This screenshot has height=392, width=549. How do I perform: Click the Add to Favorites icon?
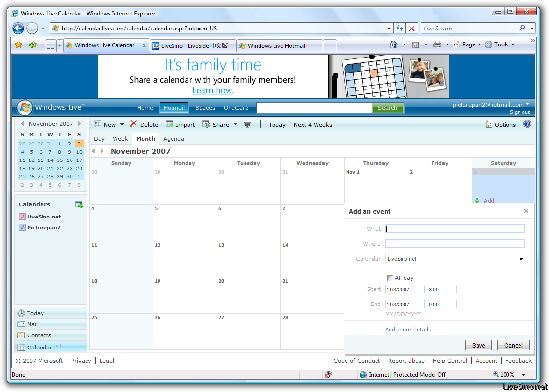coord(33,45)
